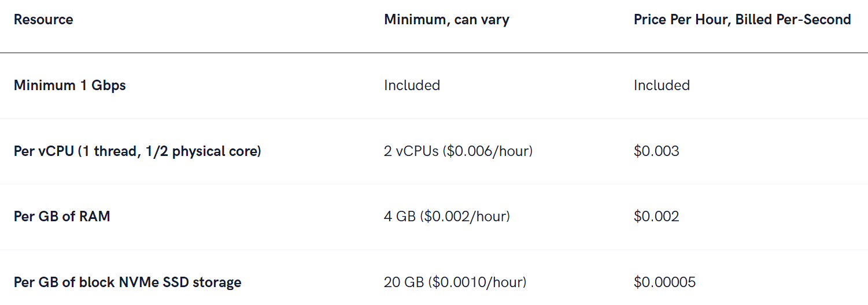This screenshot has height=305, width=868.
Task: Click the Resource column header
Action: click(43, 20)
